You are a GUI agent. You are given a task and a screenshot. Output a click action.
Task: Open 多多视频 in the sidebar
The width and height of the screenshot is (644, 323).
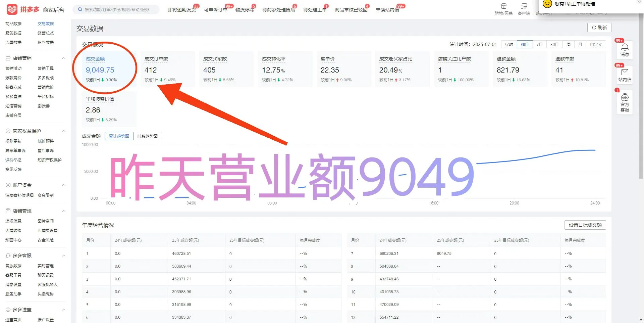pyautogui.click(x=46, y=78)
